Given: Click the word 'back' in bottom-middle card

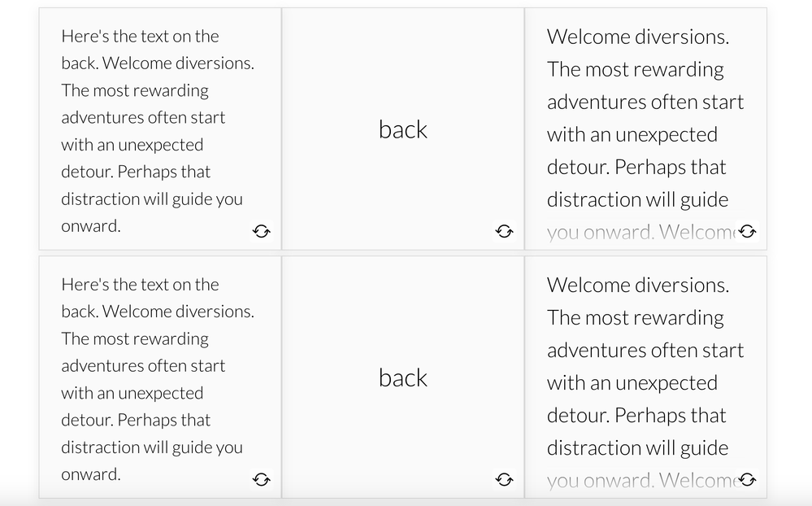Looking at the screenshot, I should 403,377.
